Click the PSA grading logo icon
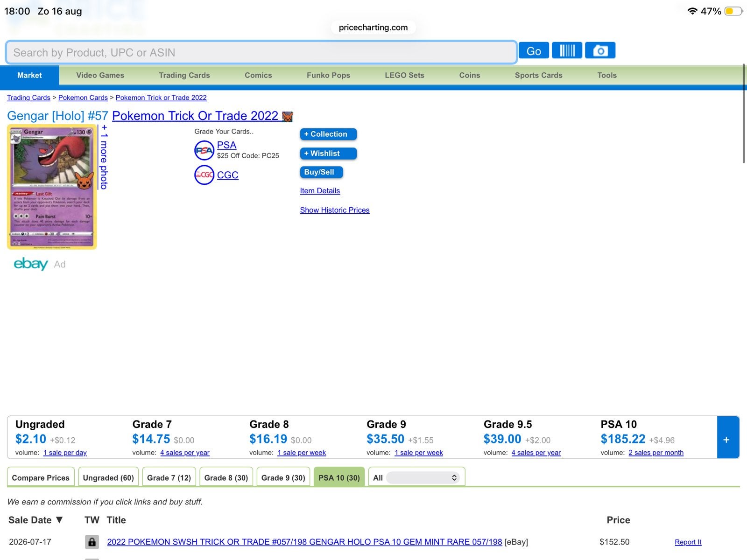Image resolution: width=747 pixels, height=560 pixels. click(204, 150)
